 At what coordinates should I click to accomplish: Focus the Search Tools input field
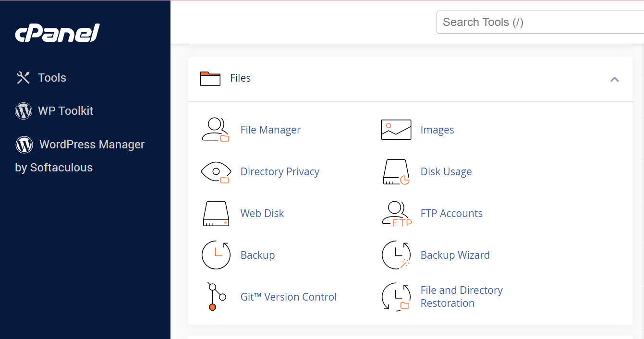[540, 22]
